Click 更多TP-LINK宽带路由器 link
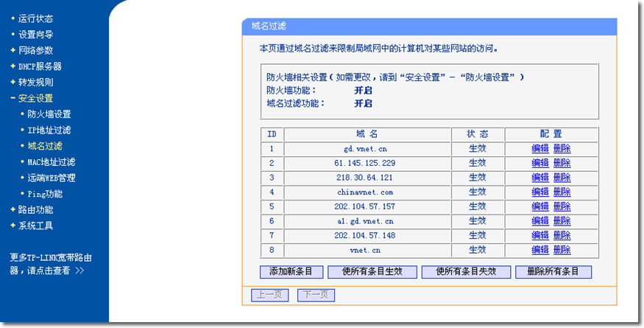Viewport: 644px width, 328px height. (x=51, y=264)
